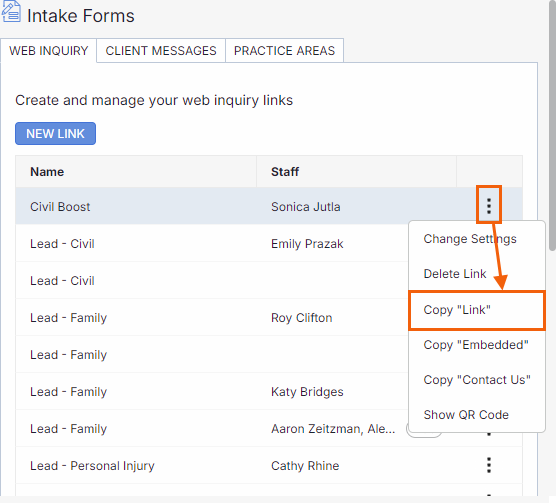Select Copy "Embedded" menu option
Screen dimensions: 556x503
point(477,345)
